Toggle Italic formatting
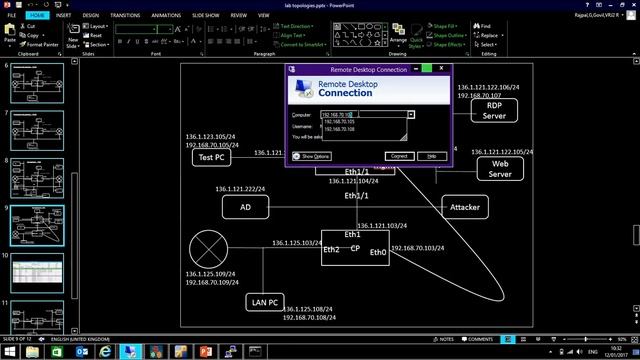 coord(129,42)
